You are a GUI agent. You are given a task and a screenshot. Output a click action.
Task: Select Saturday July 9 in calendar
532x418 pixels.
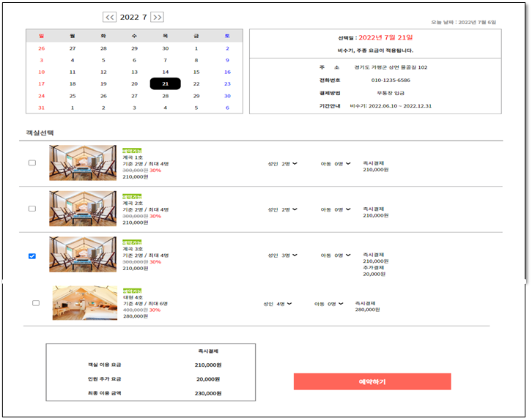click(x=227, y=60)
